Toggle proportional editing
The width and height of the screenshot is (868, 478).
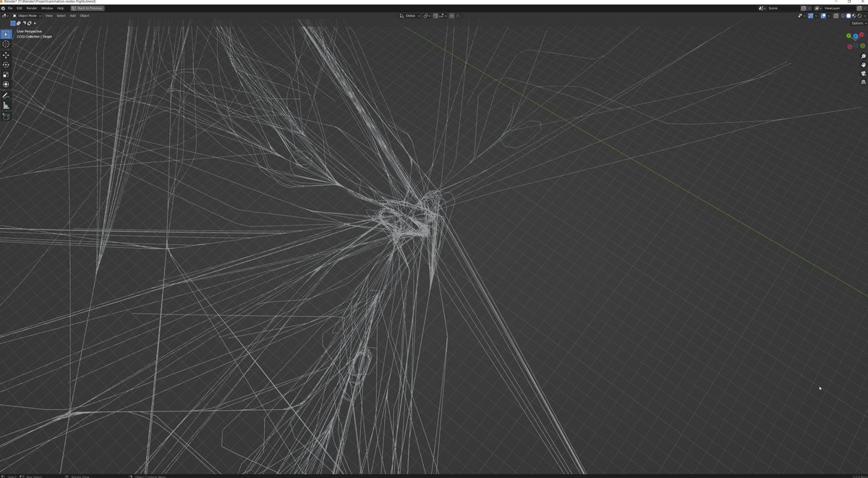coord(452,16)
